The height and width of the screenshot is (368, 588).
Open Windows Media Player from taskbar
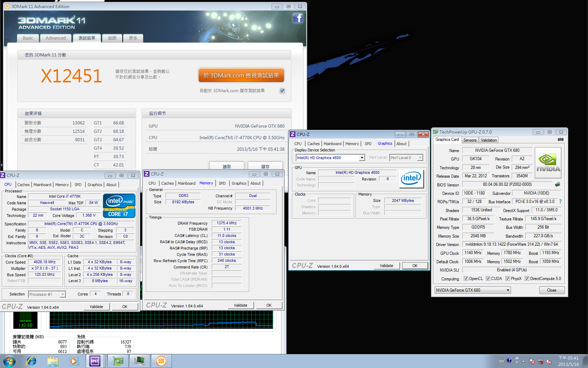coord(73,361)
